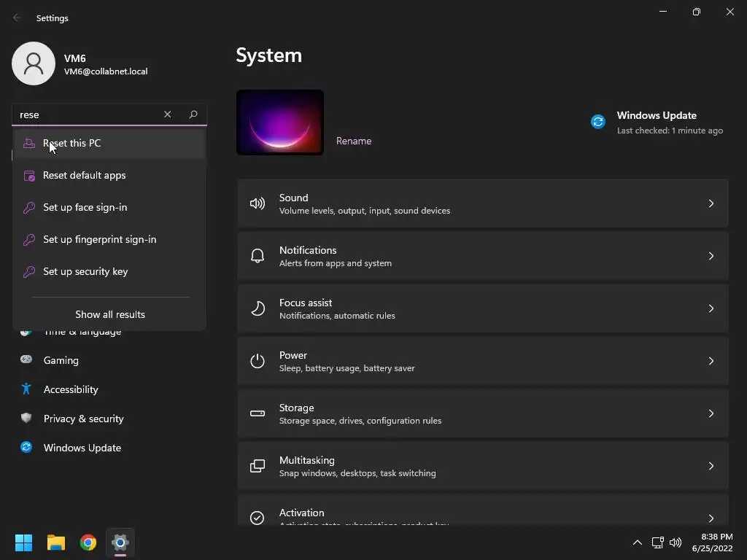The image size is (747, 560).
Task: Click the Rename link
Action: click(x=354, y=141)
